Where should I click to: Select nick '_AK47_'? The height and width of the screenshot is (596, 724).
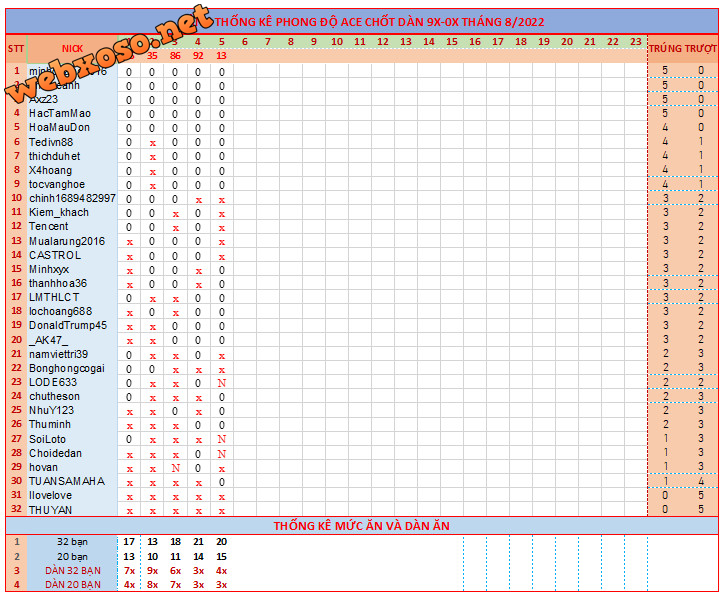(x=48, y=340)
